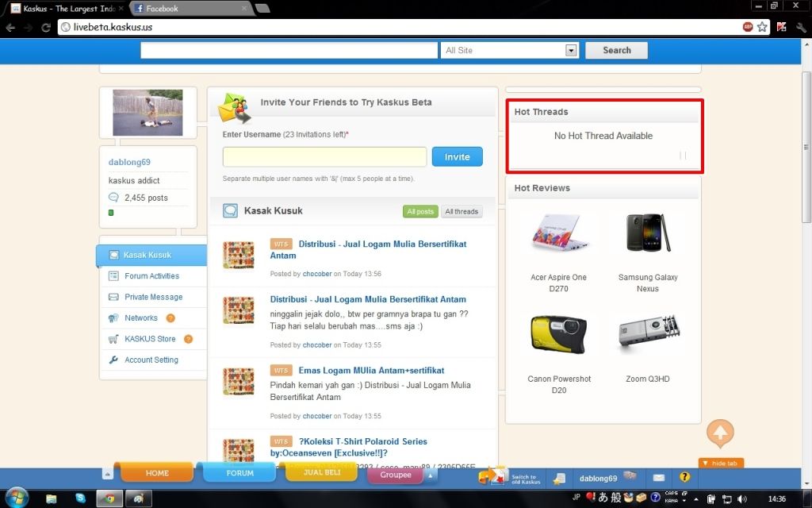Open Networks from the sidebar menu
The width and height of the screenshot is (812, 508).
coord(141,318)
